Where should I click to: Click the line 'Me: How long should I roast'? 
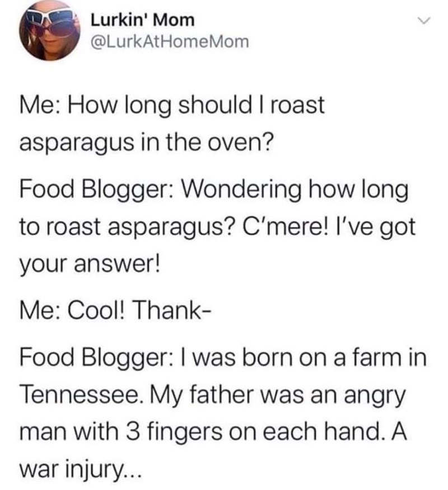tap(172, 106)
